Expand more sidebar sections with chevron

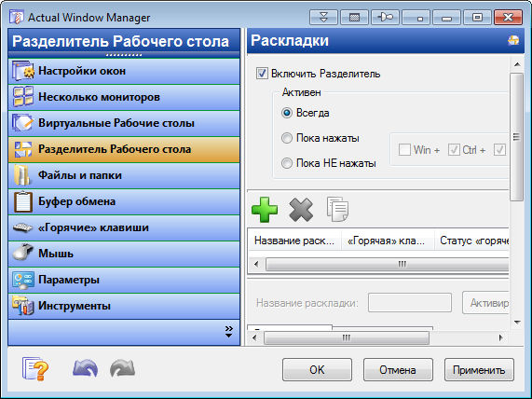[x=229, y=332]
